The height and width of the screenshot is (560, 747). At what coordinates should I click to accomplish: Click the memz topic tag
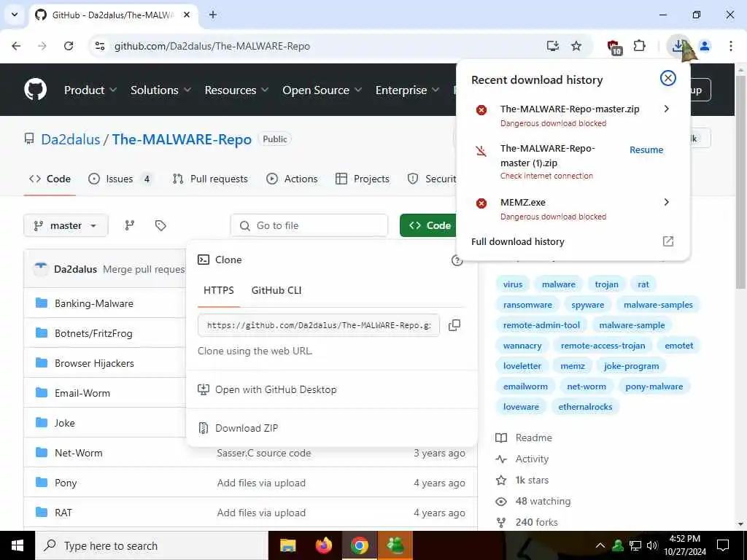572,366
